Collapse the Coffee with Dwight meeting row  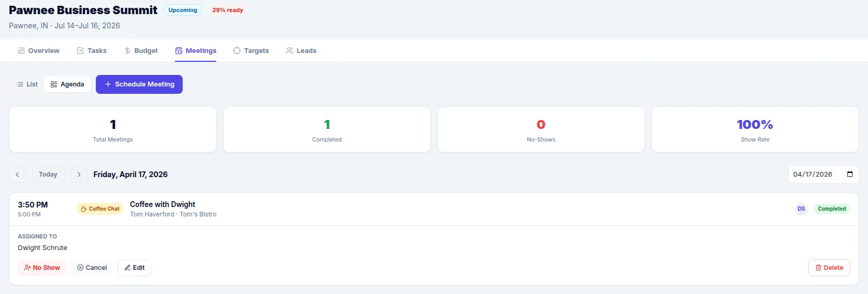tap(419, 209)
